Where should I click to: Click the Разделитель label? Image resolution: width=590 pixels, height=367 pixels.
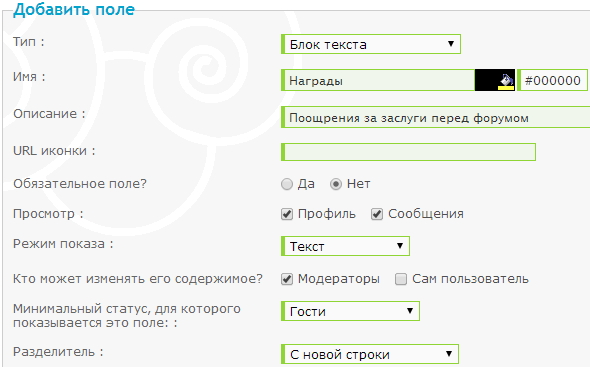pos(58,352)
